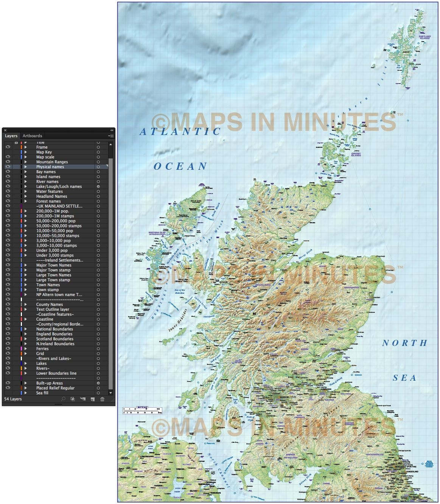
Task: Open the Layers panel flyout menu
Action: coord(111,136)
